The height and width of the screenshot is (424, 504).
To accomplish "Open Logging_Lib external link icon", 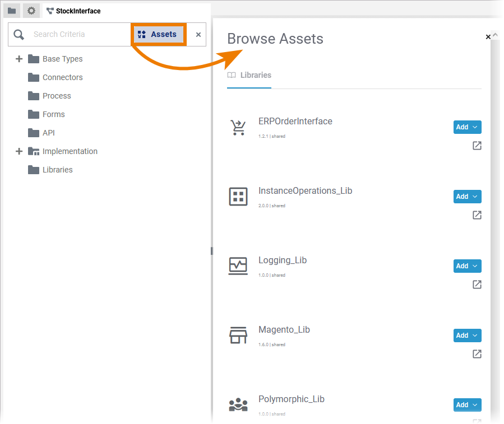I will pos(477,285).
